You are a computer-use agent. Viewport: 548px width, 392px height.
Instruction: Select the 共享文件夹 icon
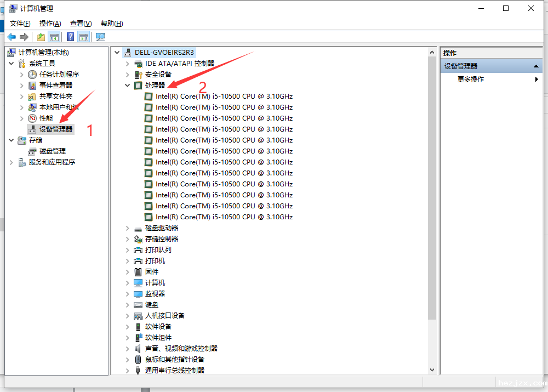point(32,96)
